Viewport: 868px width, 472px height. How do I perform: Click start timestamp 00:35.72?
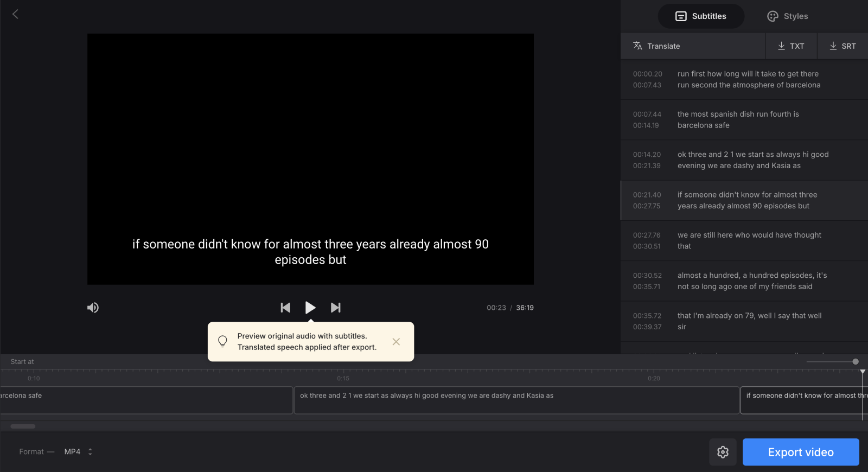click(x=647, y=316)
